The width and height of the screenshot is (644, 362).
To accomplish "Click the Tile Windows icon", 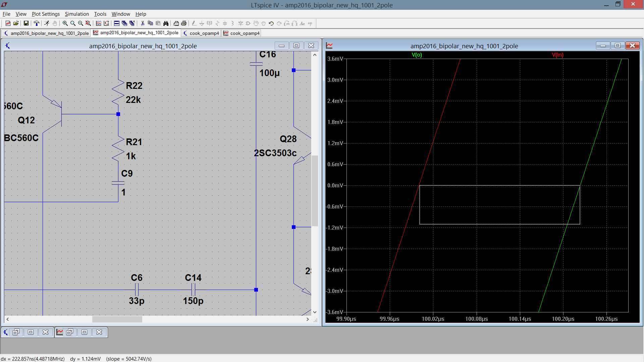I will [116, 23].
